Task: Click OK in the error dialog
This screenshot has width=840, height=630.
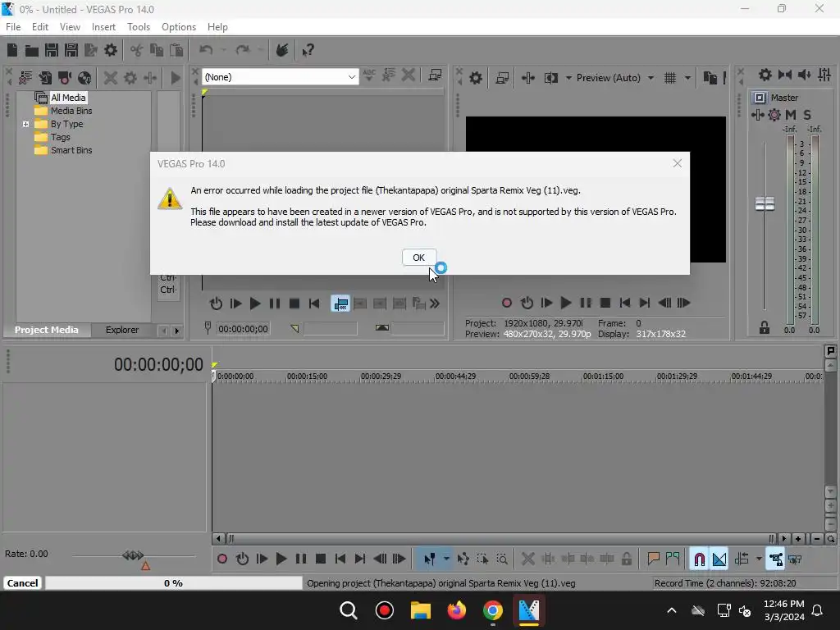Action: [419, 258]
